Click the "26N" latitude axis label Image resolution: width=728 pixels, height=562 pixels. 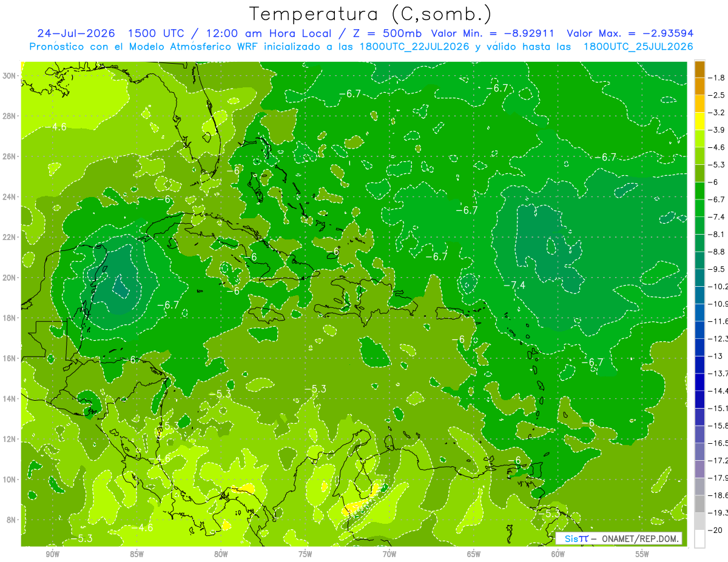pyautogui.click(x=10, y=156)
